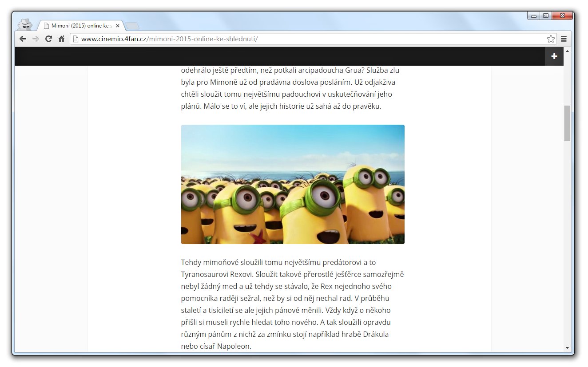The width and height of the screenshot is (588, 367).
Task: Bookmark this page with the star icon
Action: click(551, 39)
